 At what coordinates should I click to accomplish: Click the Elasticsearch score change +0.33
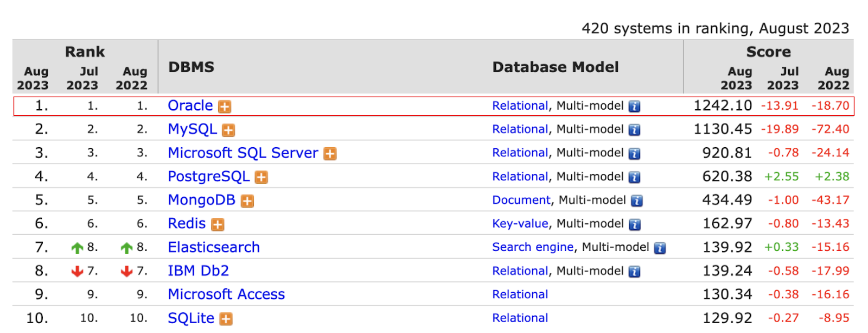click(781, 247)
